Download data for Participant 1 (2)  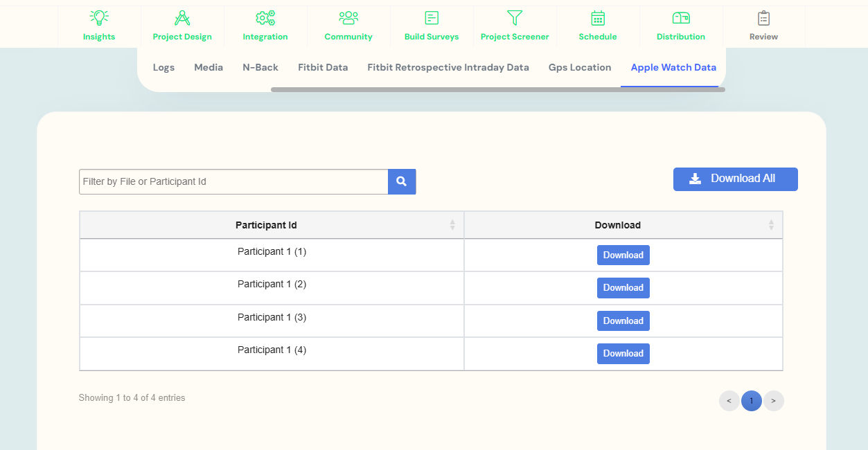(x=623, y=287)
